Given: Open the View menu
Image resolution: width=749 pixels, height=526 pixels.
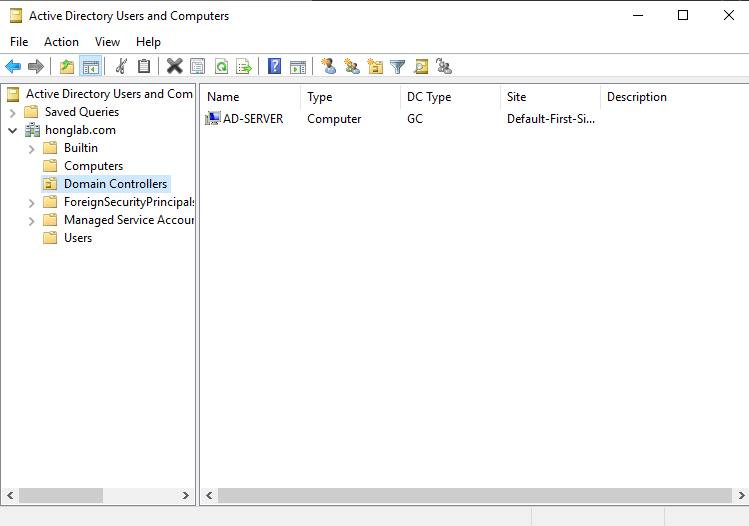Looking at the screenshot, I should pyautogui.click(x=107, y=42).
